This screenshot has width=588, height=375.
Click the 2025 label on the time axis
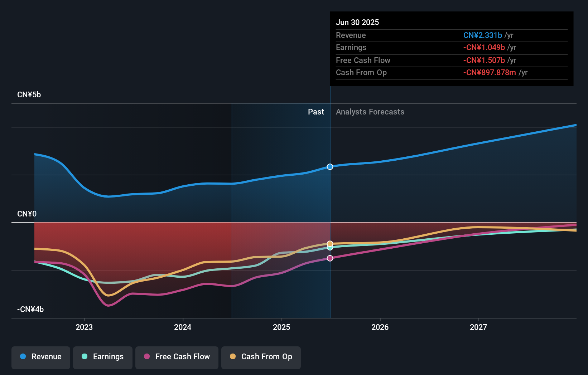(x=282, y=327)
